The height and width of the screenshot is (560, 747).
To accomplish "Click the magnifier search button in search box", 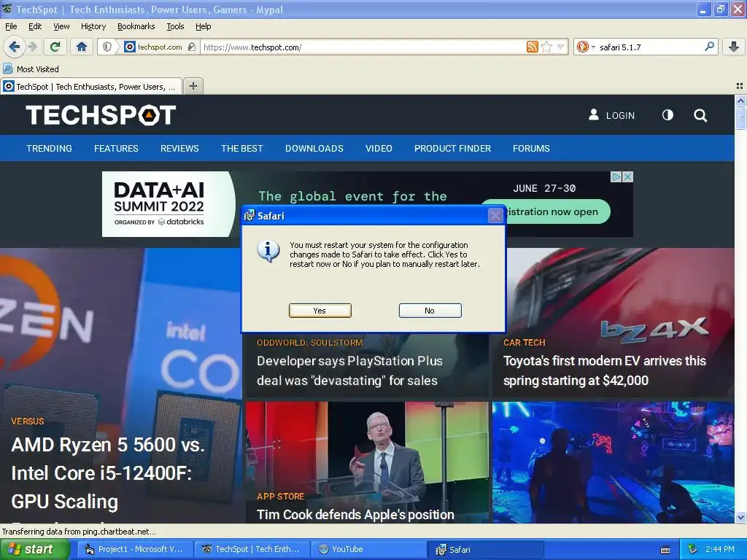I will pos(709,47).
